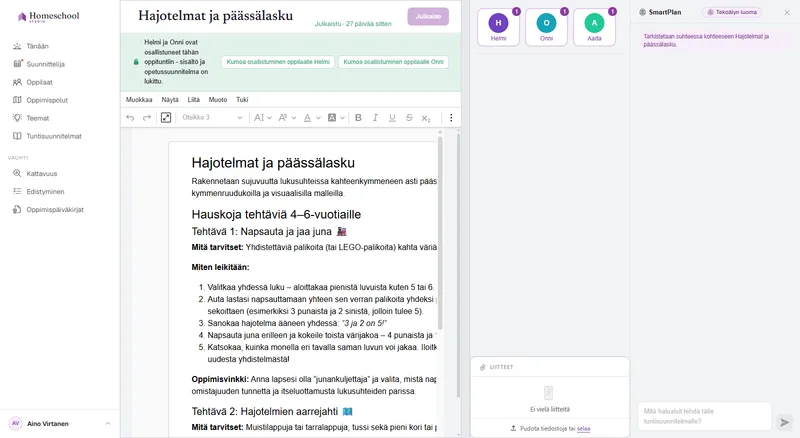Select student Aada avatar
The height and width of the screenshot is (438, 800).
(x=594, y=28)
